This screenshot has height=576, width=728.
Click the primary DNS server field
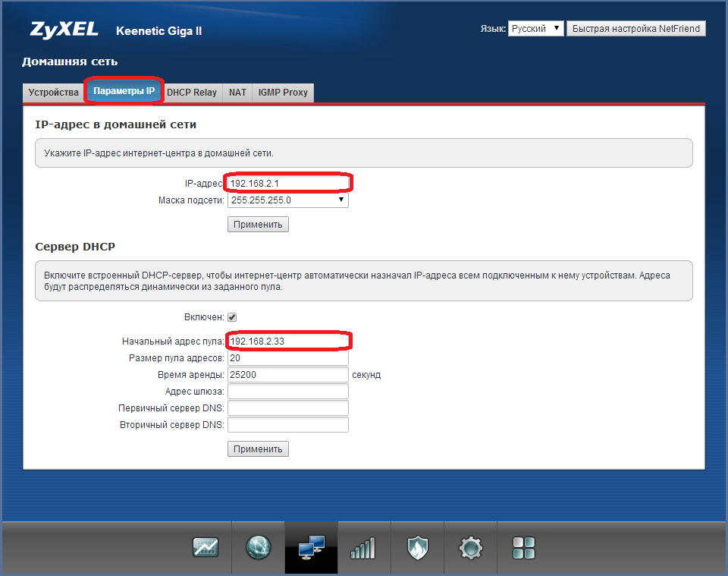pyautogui.click(x=287, y=408)
